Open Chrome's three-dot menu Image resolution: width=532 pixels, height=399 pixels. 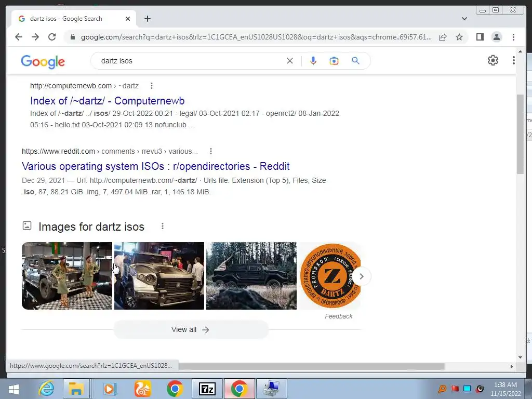point(513,37)
